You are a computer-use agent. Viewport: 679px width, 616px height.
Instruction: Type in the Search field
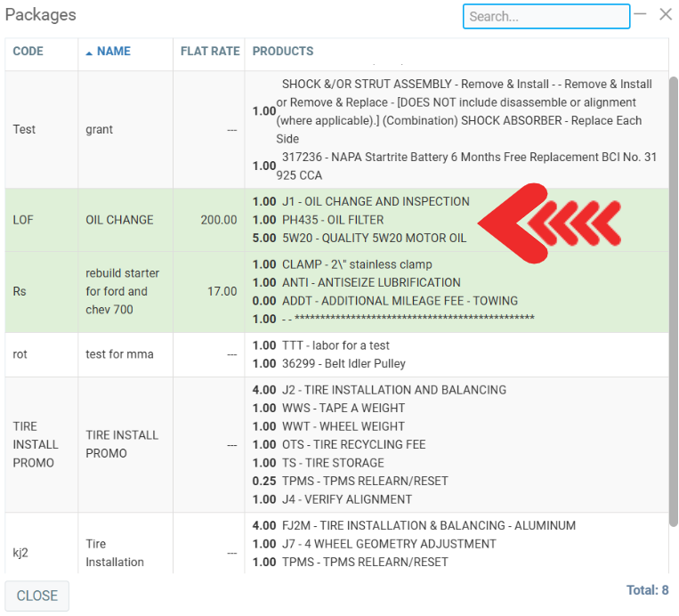point(546,16)
